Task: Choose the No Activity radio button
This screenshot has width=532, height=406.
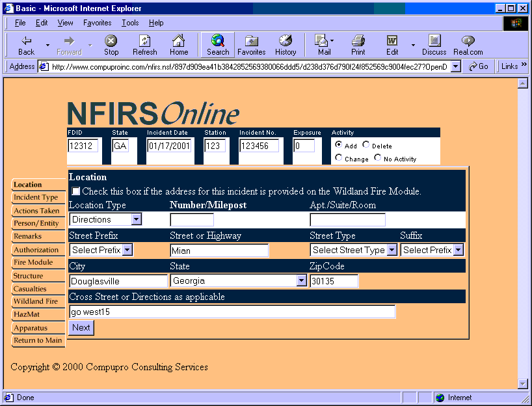Action: point(377,157)
